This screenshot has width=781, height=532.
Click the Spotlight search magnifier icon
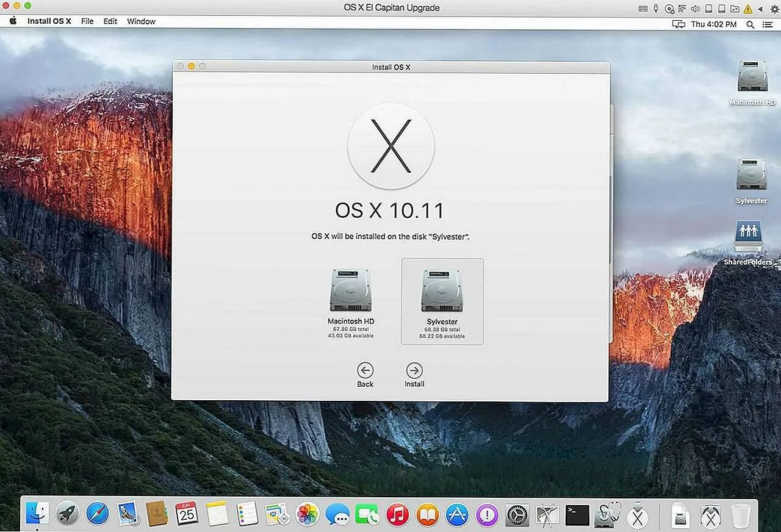coord(750,24)
